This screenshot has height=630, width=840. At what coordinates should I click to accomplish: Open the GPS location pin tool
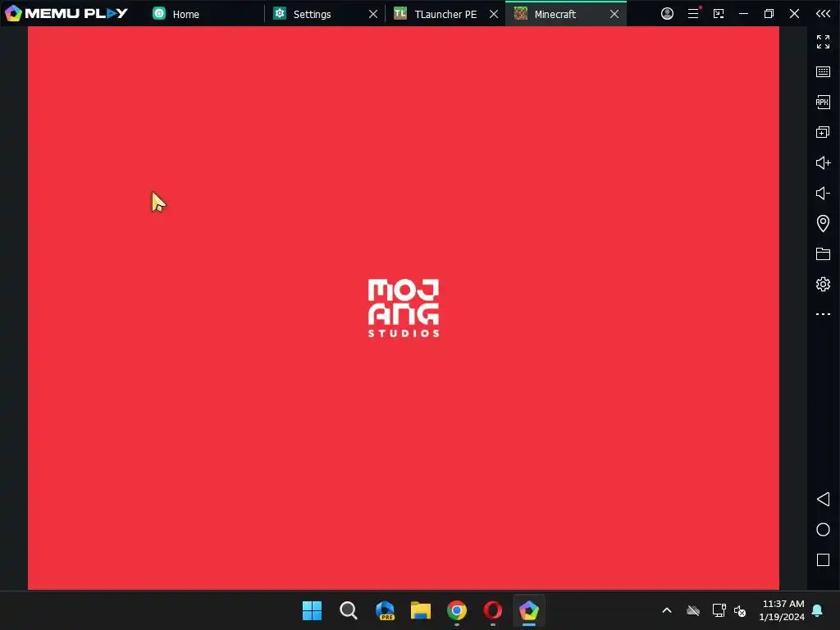click(x=823, y=223)
